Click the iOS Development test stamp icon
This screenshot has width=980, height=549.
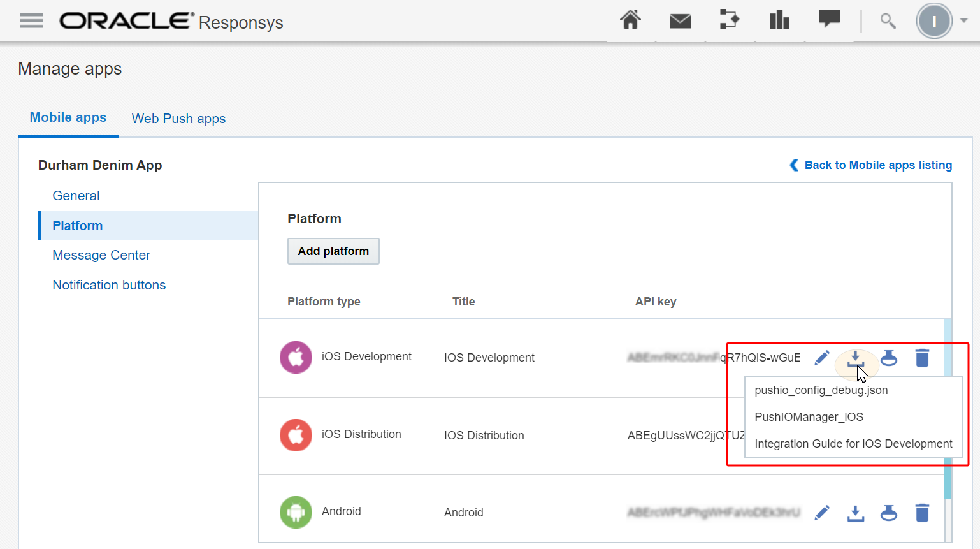click(x=889, y=358)
